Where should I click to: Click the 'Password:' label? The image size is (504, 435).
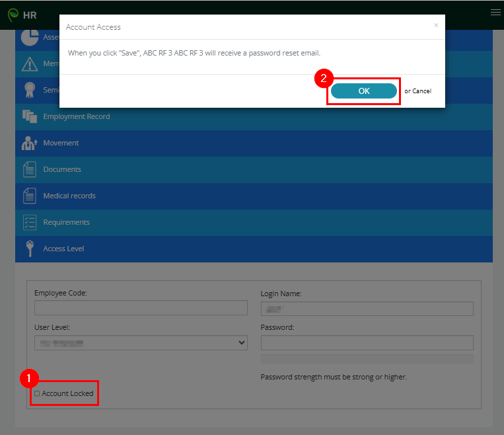(277, 327)
